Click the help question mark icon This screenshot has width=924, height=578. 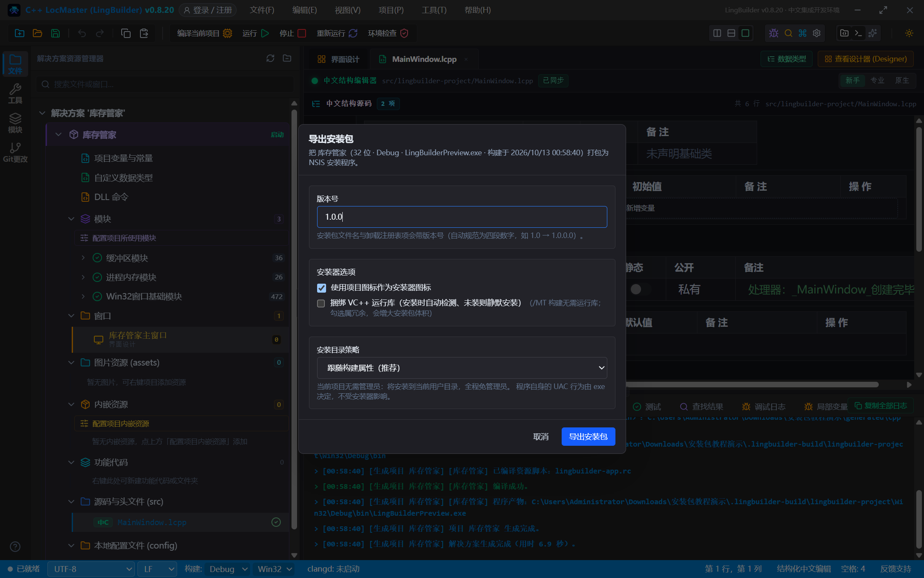15,546
